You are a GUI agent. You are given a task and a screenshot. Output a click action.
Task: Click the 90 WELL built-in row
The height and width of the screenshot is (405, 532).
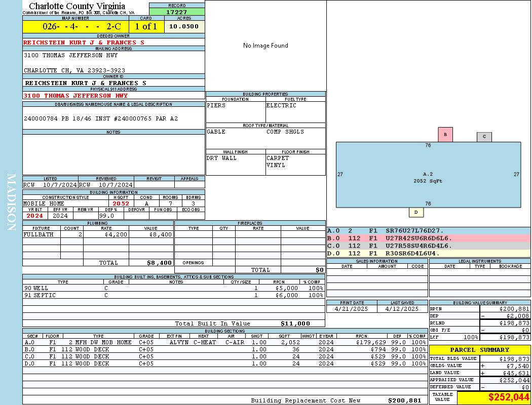click(174, 289)
